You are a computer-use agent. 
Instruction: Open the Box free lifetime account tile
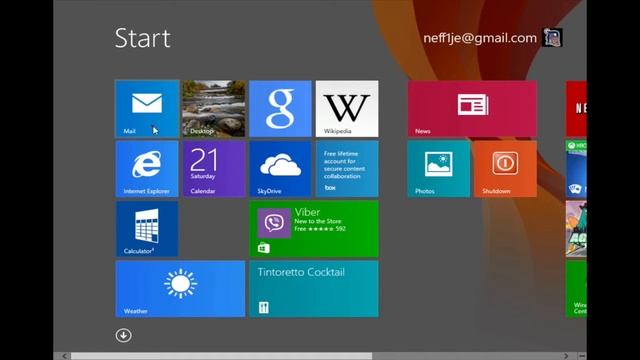pyautogui.click(x=347, y=169)
